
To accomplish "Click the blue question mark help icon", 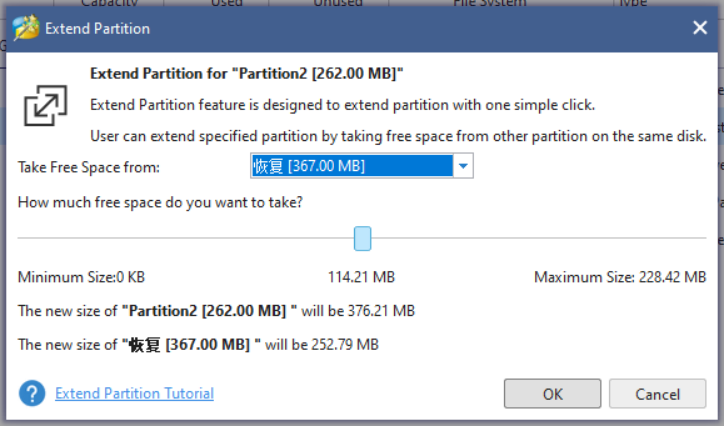I will pos(32,393).
